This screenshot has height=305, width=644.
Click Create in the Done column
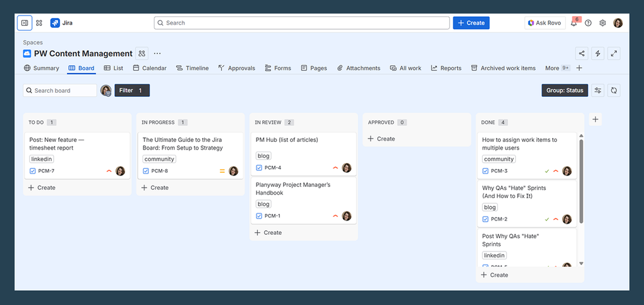point(494,275)
